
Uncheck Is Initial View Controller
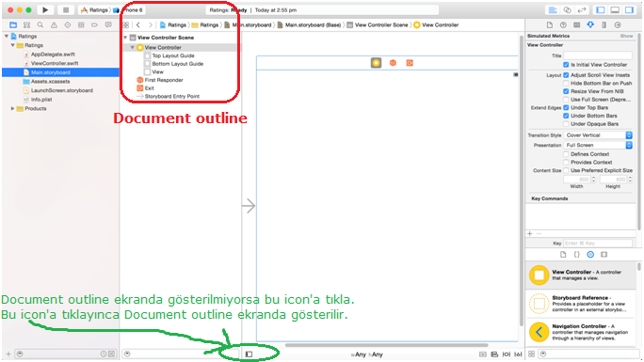pos(566,65)
